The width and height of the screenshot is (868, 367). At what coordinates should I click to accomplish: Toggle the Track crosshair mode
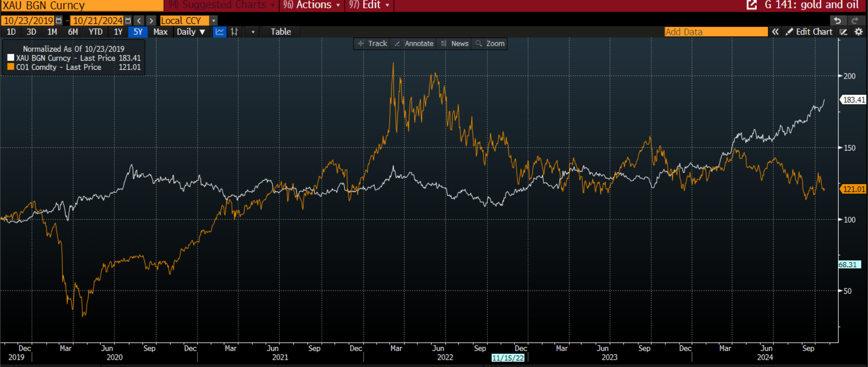coord(373,43)
